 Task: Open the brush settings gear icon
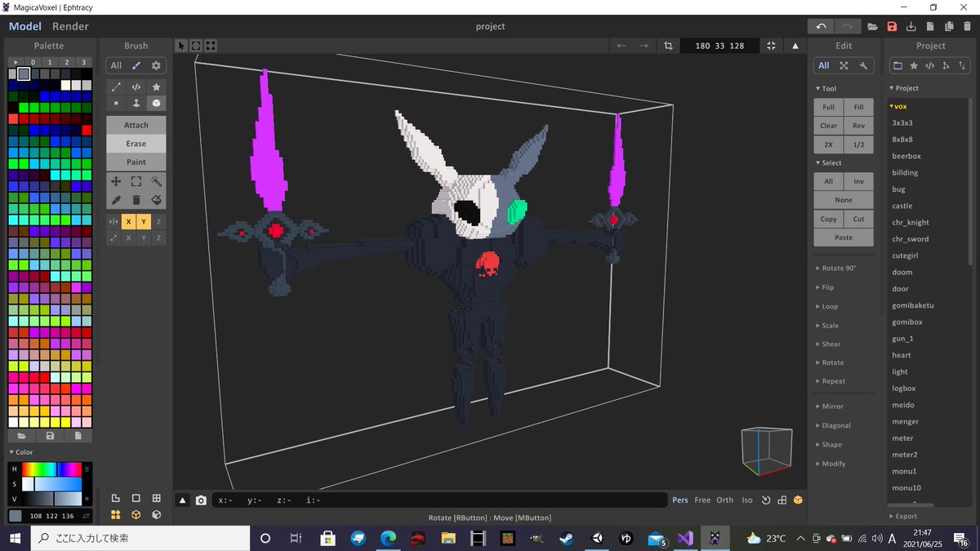coord(156,65)
